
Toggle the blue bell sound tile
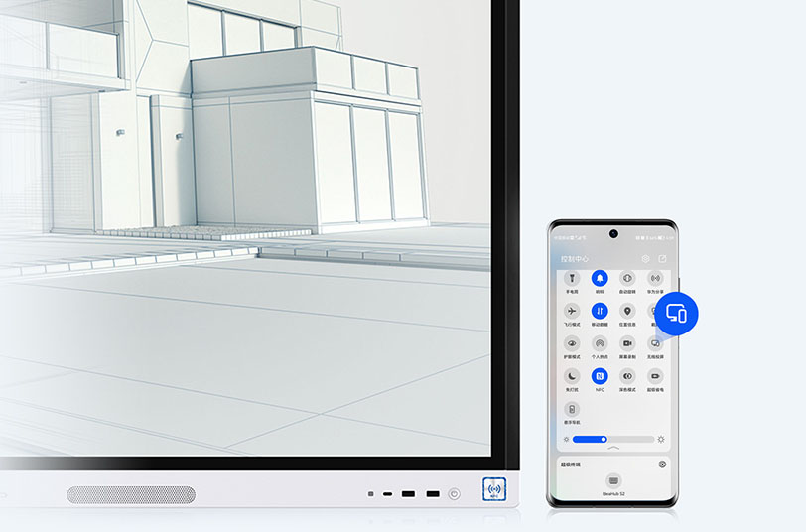[600, 279]
